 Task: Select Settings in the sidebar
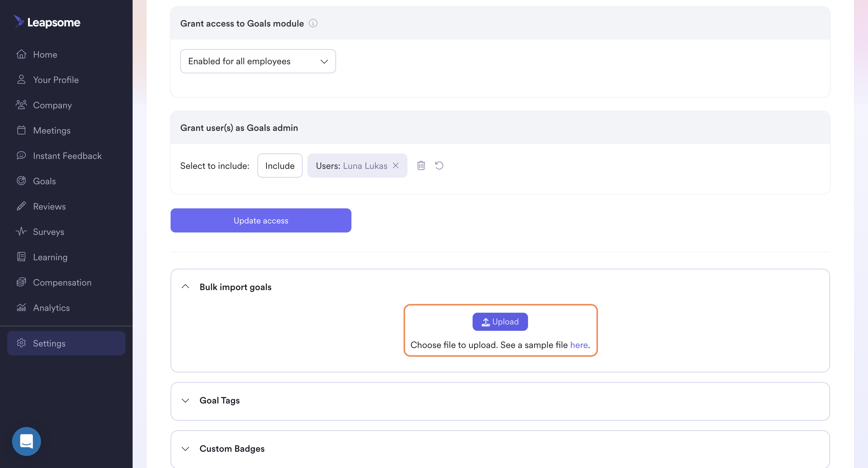coord(66,343)
